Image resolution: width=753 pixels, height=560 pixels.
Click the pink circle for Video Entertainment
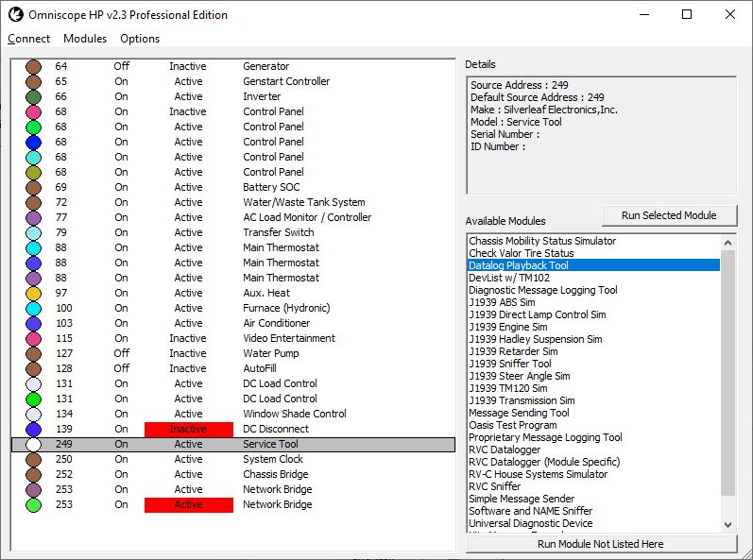(34, 339)
